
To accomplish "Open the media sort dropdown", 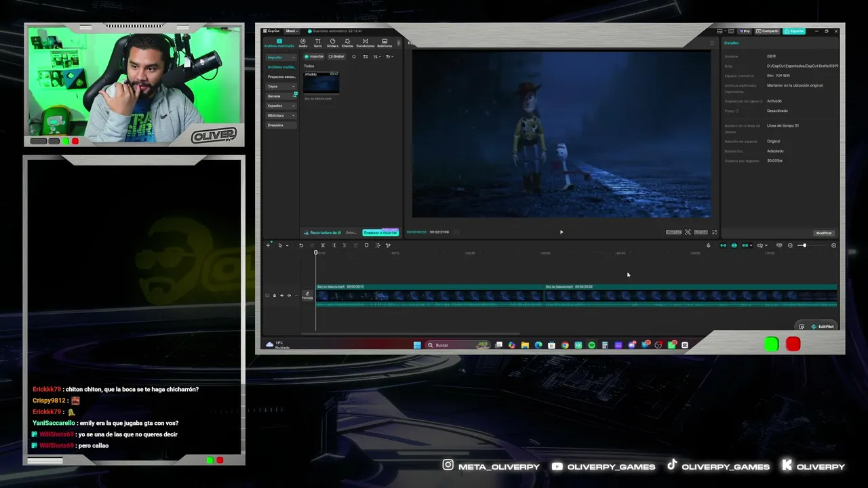I will coord(377,56).
